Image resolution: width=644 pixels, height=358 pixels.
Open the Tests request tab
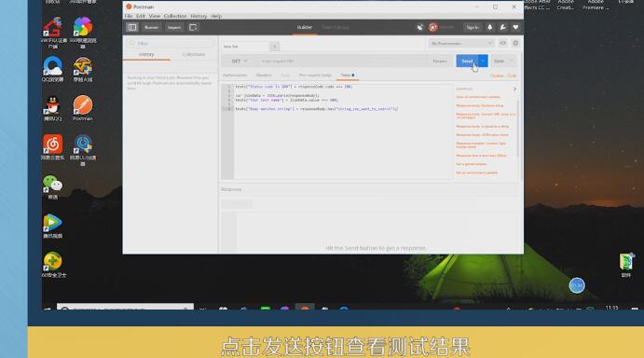pyautogui.click(x=347, y=76)
